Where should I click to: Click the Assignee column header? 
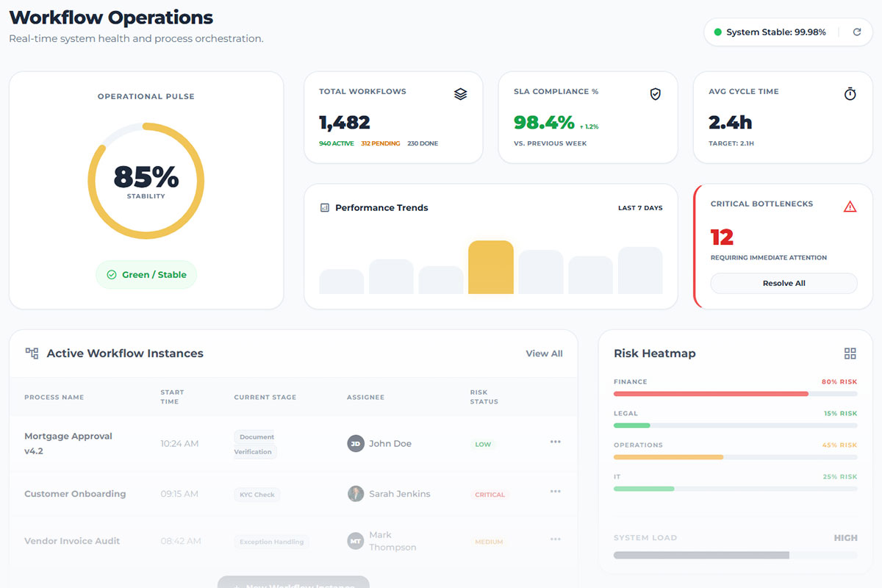pos(365,398)
